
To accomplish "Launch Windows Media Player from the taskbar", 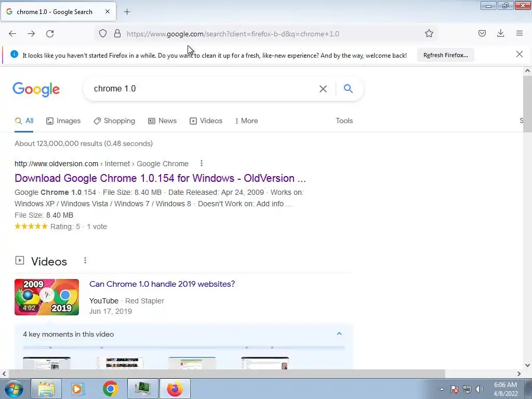I will pos(78,389).
